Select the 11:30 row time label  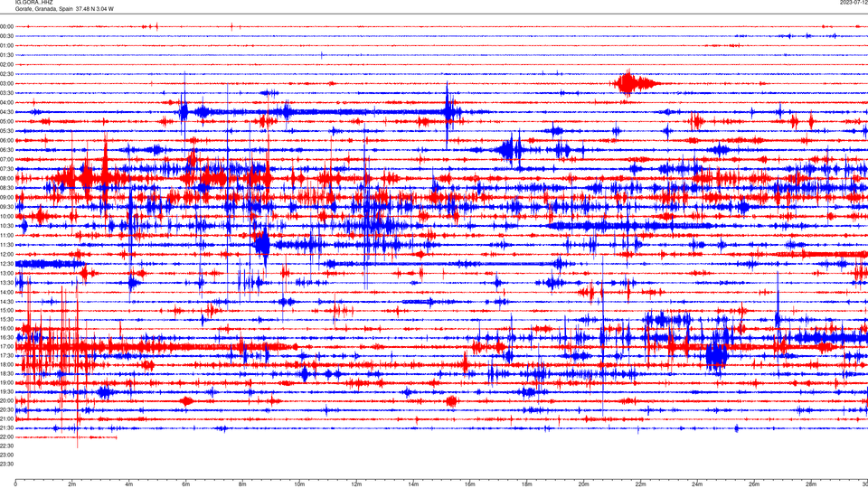[x=6, y=245]
